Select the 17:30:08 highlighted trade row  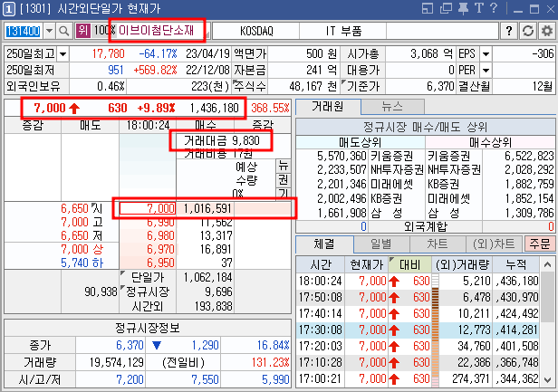pos(418,330)
